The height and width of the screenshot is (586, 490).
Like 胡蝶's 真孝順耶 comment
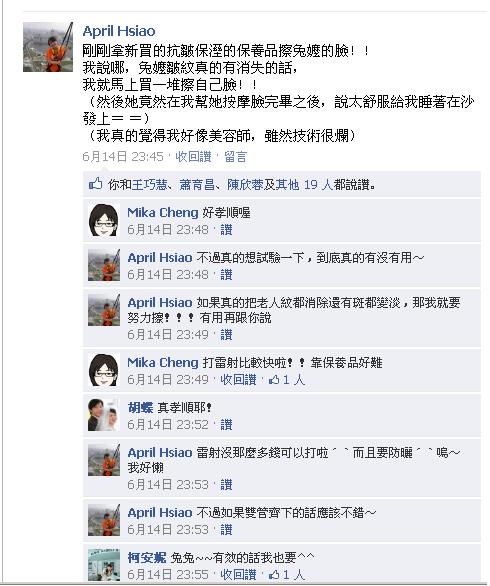226,425
